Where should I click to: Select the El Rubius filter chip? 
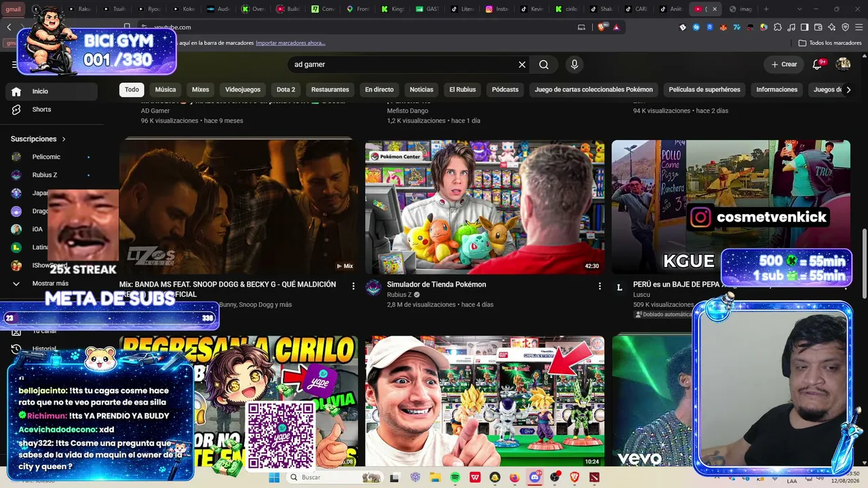click(462, 89)
